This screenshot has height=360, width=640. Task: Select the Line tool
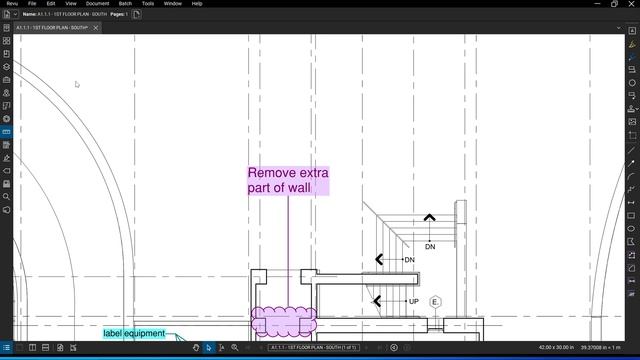pyautogui.click(x=632, y=150)
